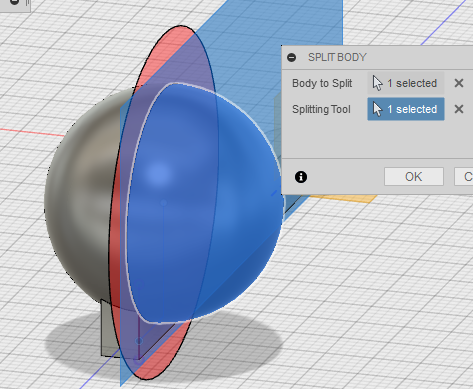Clear the Splitting Tool selection
The image size is (473, 389).
(x=459, y=109)
